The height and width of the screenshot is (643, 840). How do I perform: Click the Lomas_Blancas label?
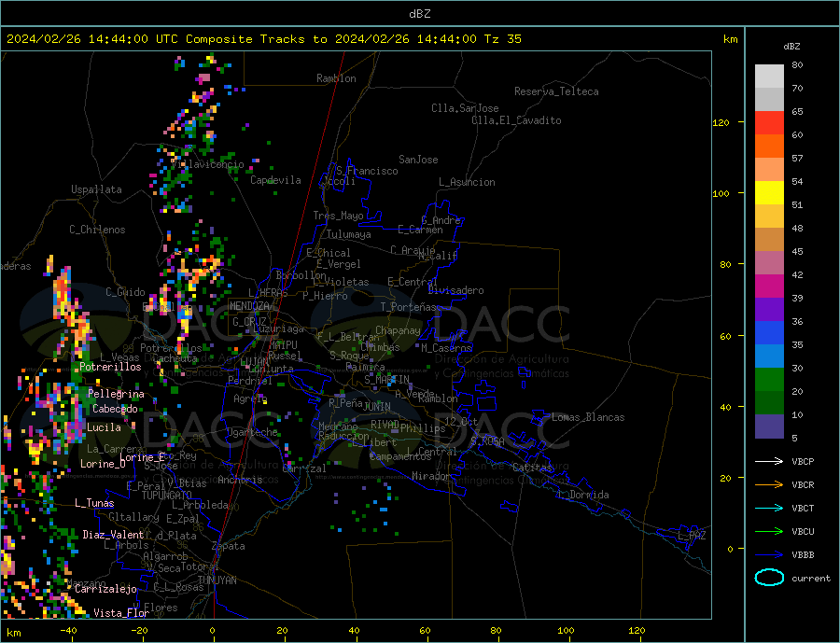click(588, 417)
